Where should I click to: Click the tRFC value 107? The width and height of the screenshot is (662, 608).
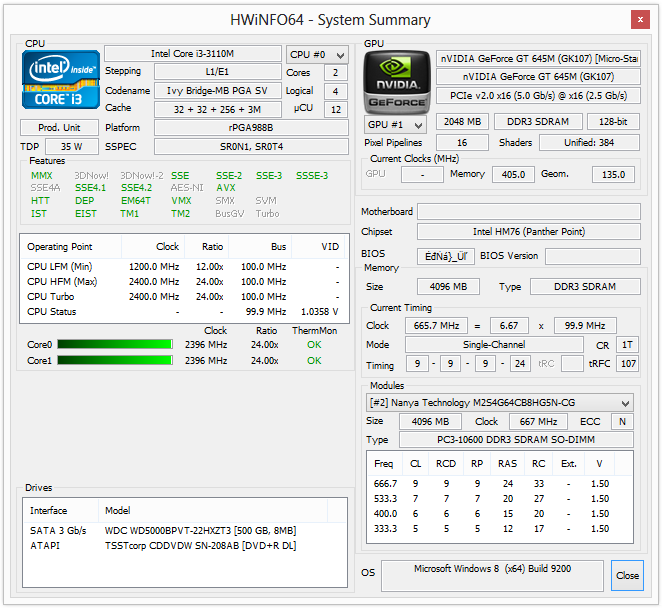point(628,364)
